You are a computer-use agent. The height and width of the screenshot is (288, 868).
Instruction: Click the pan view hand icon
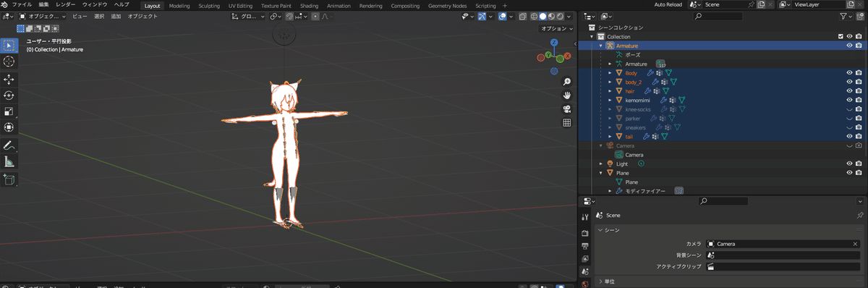(567, 95)
